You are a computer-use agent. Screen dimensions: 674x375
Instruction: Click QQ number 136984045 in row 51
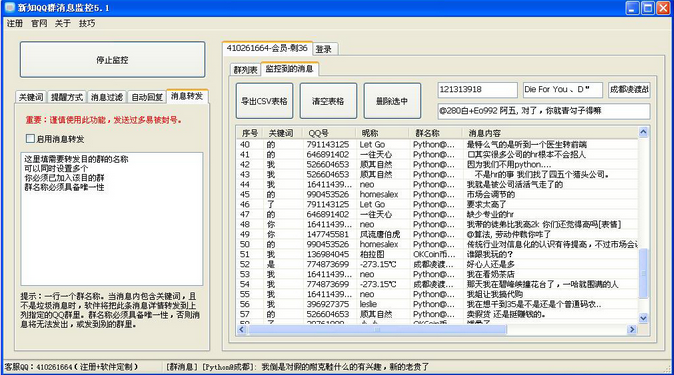coord(328,254)
